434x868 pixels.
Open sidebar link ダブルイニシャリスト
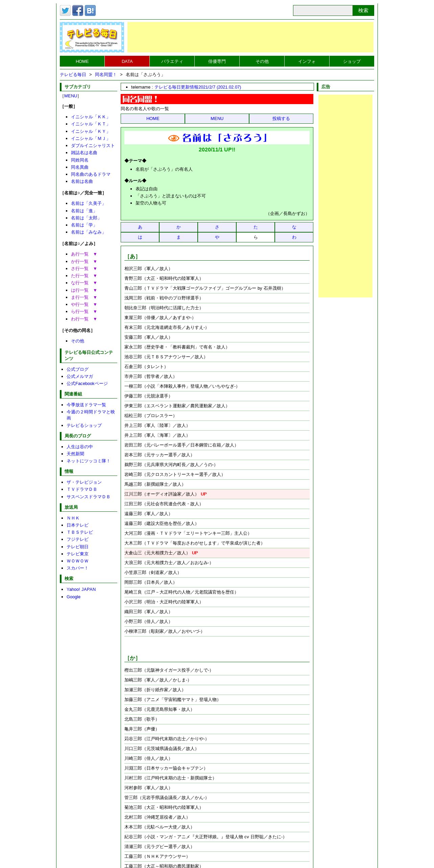coord(93,146)
